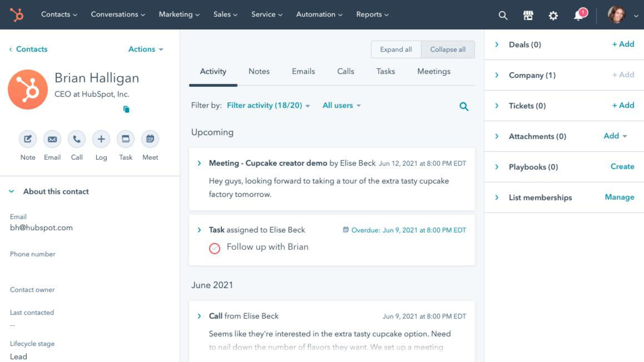This screenshot has width=644, height=362.
Task: Switch to the Activity tab
Action: 213,71
